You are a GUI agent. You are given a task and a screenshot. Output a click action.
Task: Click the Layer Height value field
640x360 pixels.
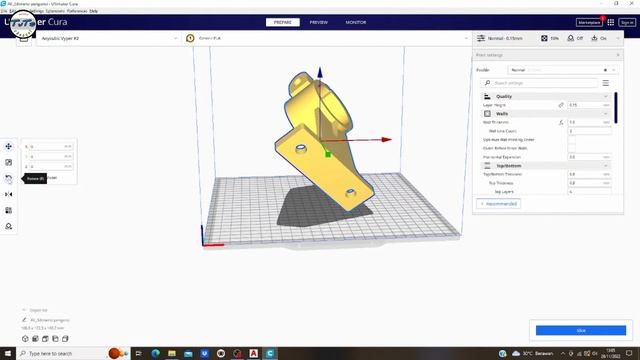point(589,105)
